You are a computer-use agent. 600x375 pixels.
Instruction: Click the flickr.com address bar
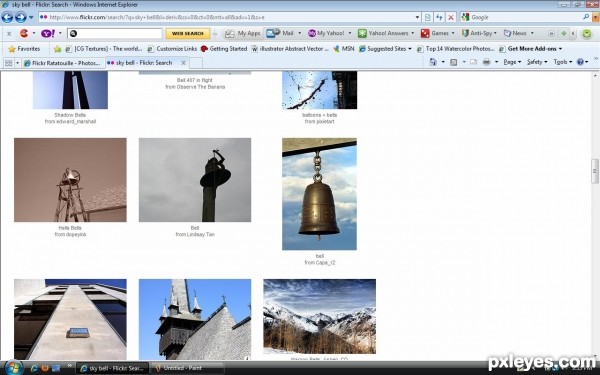point(226,17)
